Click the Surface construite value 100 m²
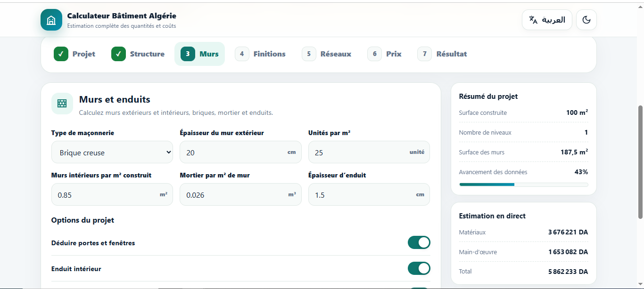The width and height of the screenshot is (644, 289). click(x=577, y=112)
